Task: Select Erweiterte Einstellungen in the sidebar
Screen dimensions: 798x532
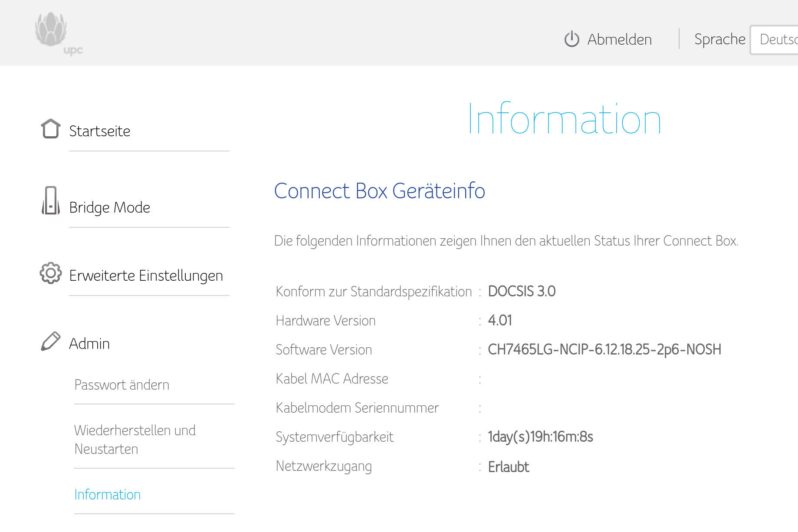Action: click(146, 275)
